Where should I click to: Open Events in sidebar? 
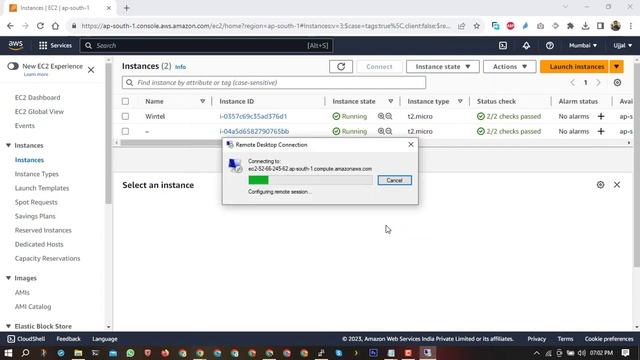click(x=24, y=126)
